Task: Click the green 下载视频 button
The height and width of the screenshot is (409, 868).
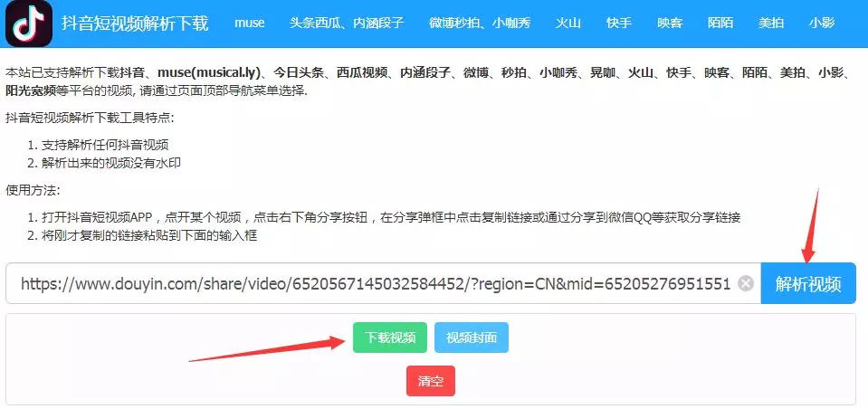Action: click(390, 338)
